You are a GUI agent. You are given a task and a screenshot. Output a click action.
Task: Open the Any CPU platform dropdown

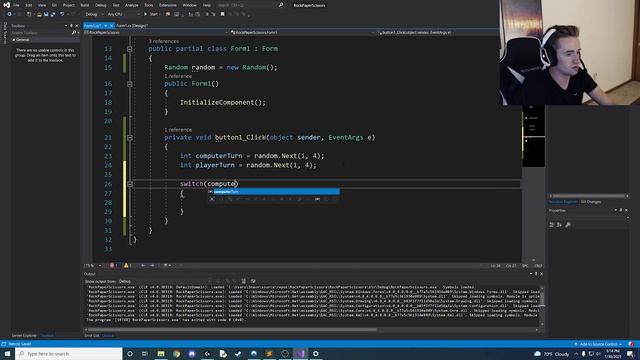pyautogui.click(x=122, y=14)
